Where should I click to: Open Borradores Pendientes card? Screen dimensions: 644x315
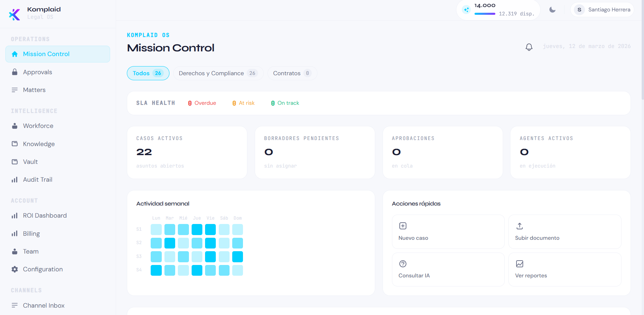[315, 152]
